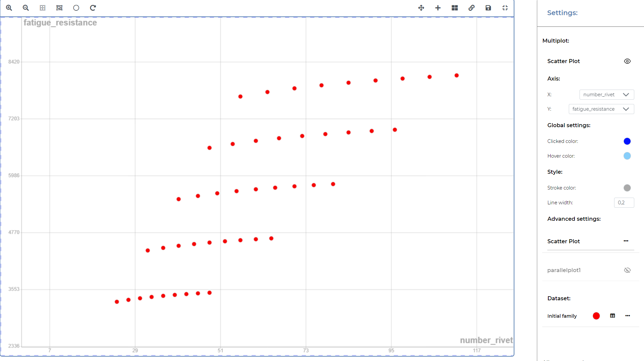Click the 29 x-axis tick label
The height and width of the screenshot is (361, 644).
(135, 351)
